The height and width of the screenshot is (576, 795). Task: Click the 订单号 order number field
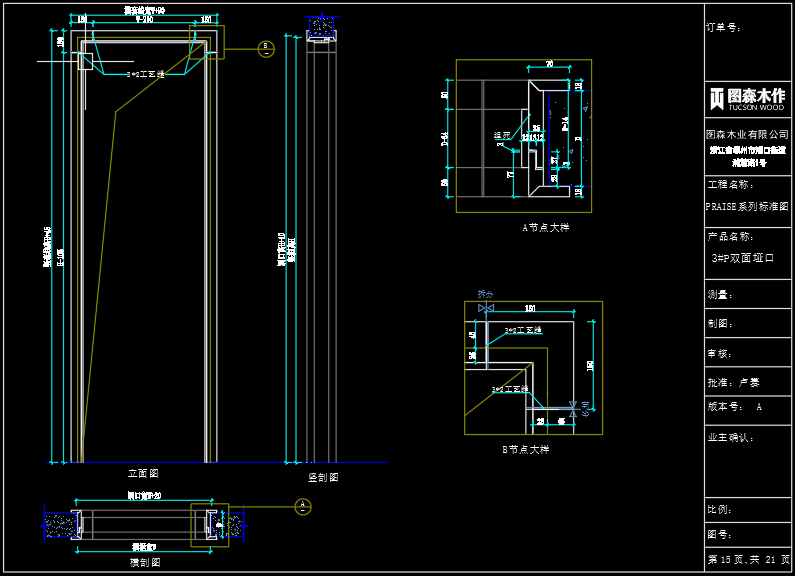tap(722, 28)
